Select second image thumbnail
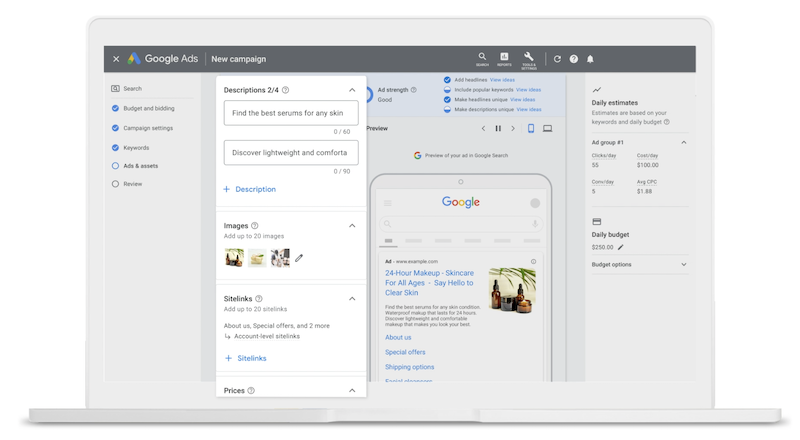 pyautogui.click(x=257, y=258)
